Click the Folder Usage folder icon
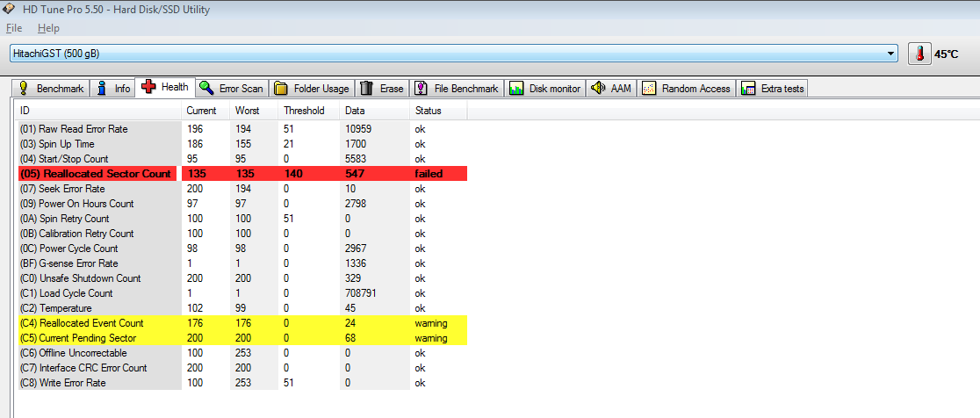The image size is (980, 418). (x=281, y=88)
